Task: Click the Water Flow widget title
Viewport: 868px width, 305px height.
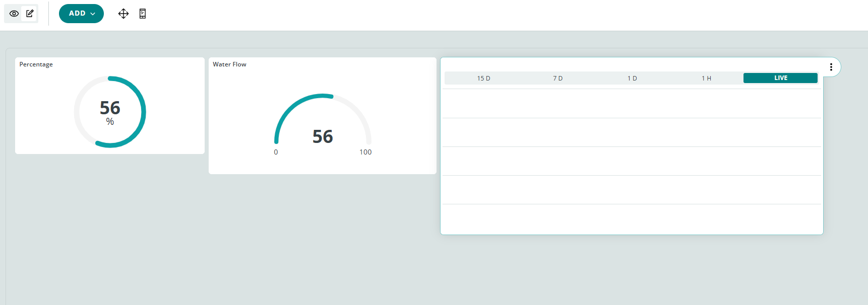Action: click(229, 64)
